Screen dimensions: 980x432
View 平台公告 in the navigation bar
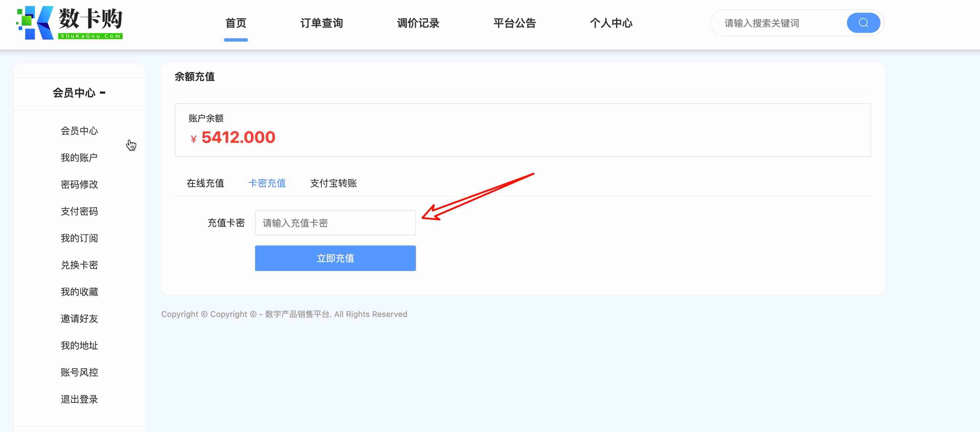[x=514, y=23]
